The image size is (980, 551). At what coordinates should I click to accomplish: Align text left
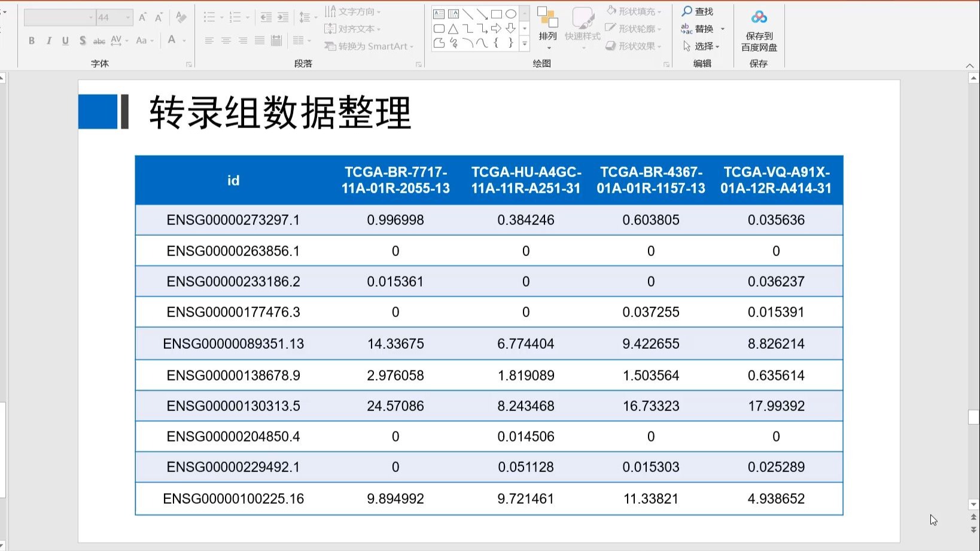tap(209, 41)
